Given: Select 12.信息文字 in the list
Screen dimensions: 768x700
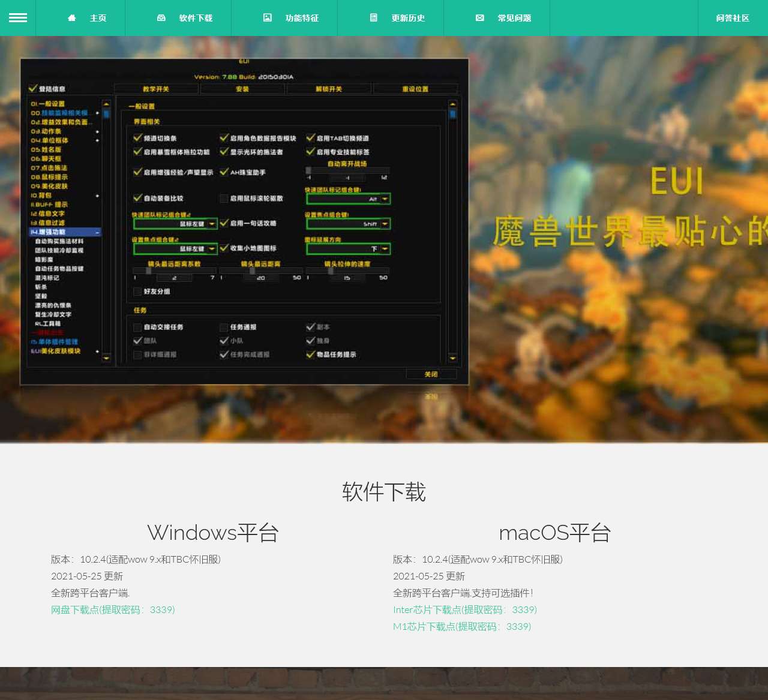Looking at the screenshot, I should click(x=48, y=214).
